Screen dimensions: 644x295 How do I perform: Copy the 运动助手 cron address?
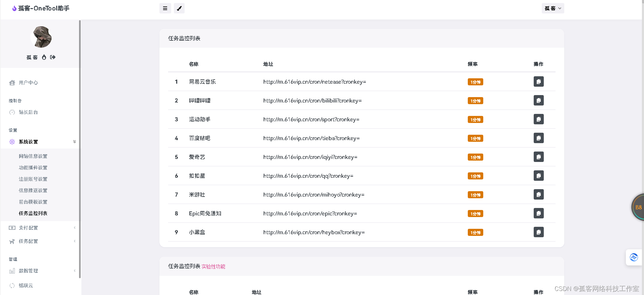[538, 119]
